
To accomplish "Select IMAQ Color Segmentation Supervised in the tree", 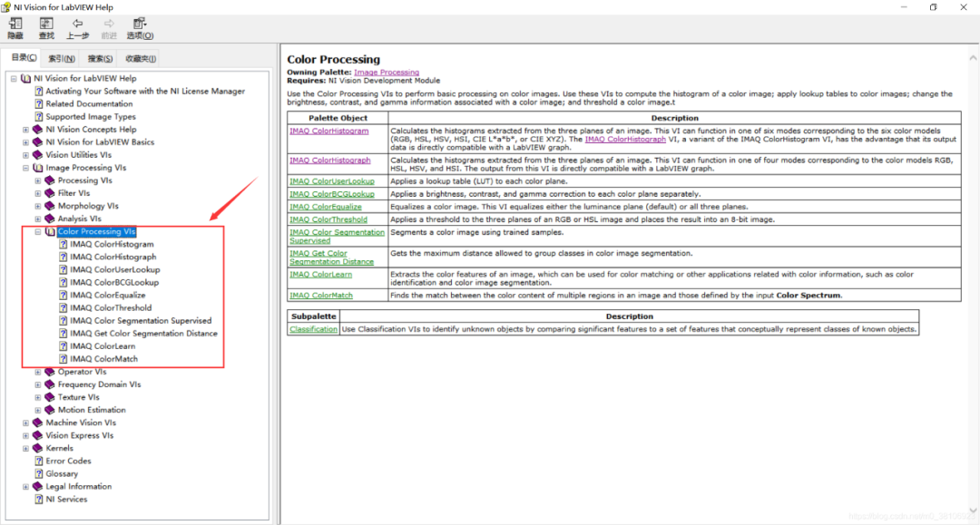I will point(141,321).
